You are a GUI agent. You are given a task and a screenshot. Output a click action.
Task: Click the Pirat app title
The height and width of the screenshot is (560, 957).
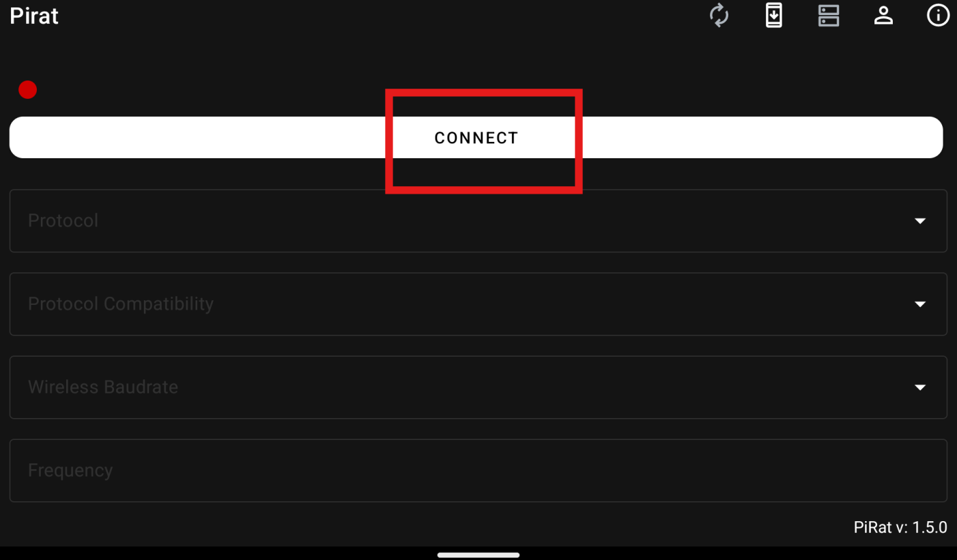click(34, 16)
